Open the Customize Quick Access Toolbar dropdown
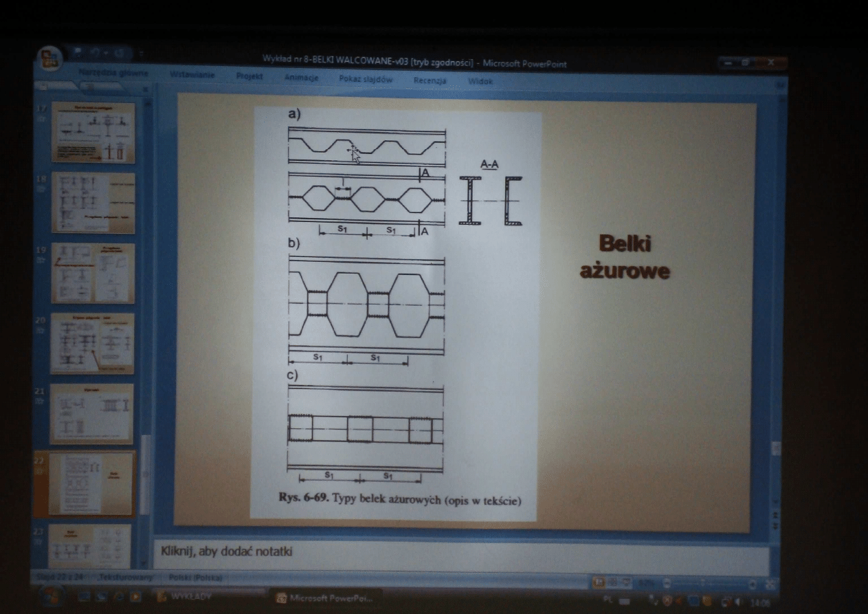The height and width of the screenshot is (614, 868). (x=141, y=54)
